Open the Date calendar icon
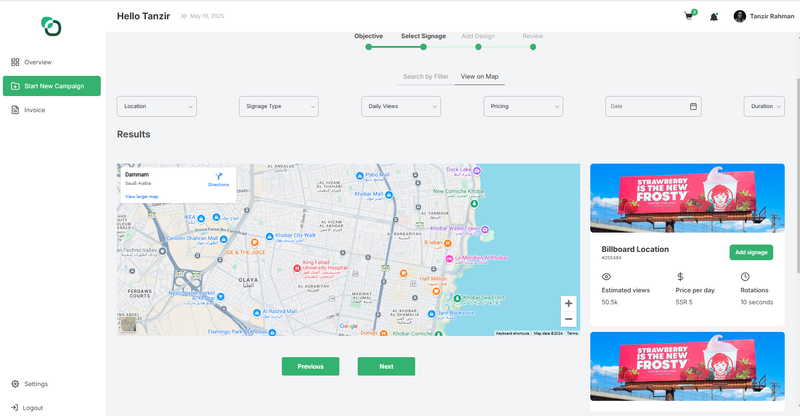 coord(693,106)
